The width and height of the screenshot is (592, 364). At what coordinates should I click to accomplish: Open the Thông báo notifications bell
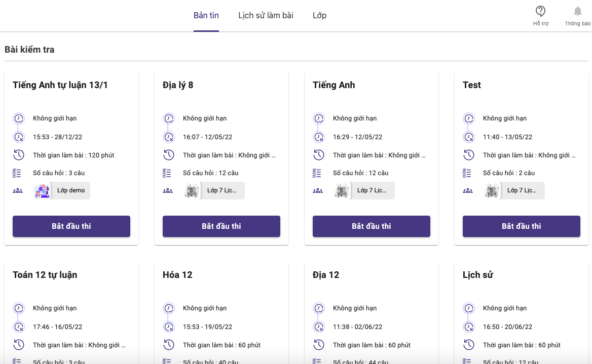[x=577, y=11]
